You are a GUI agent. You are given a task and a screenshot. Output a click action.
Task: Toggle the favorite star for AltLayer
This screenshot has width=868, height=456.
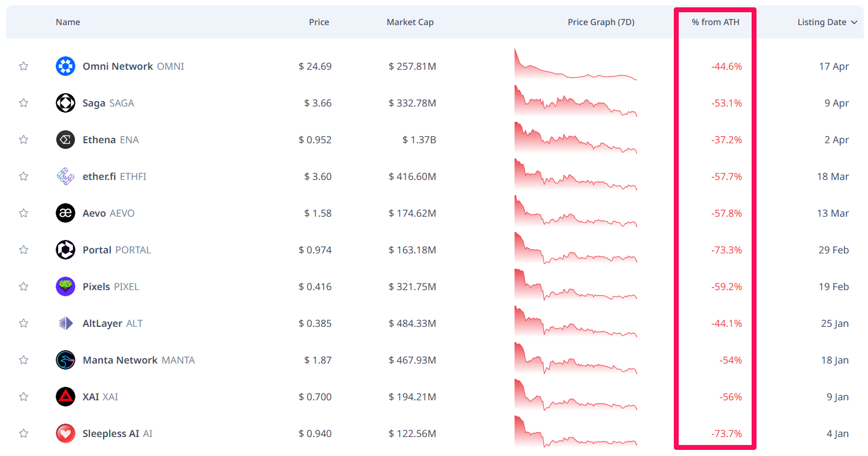pos(23,323)
